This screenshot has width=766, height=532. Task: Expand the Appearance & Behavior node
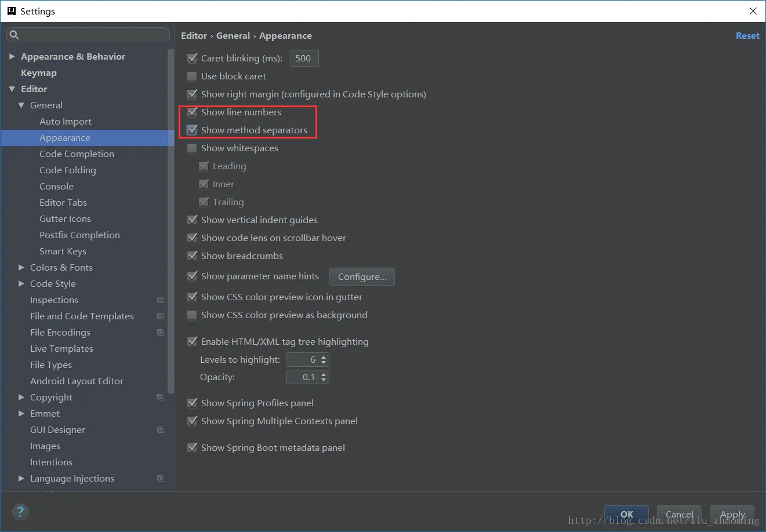[12, 56]
